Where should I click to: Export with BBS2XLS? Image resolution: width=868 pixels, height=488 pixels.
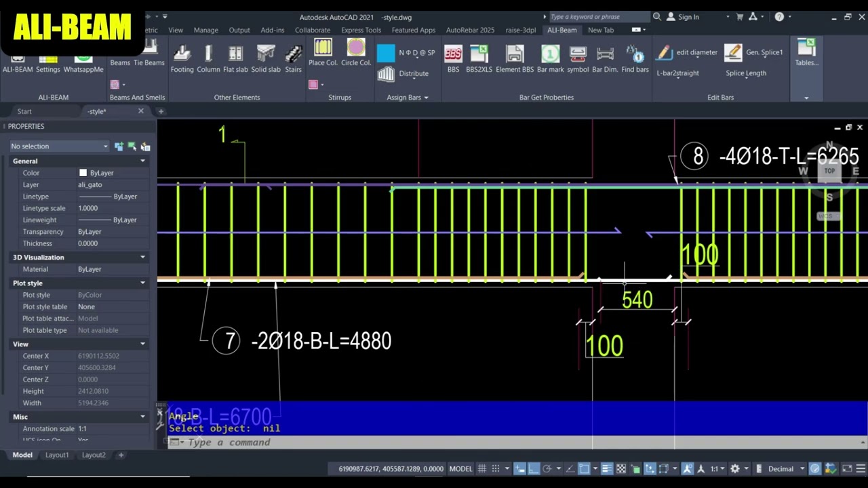tap(479, 58)
